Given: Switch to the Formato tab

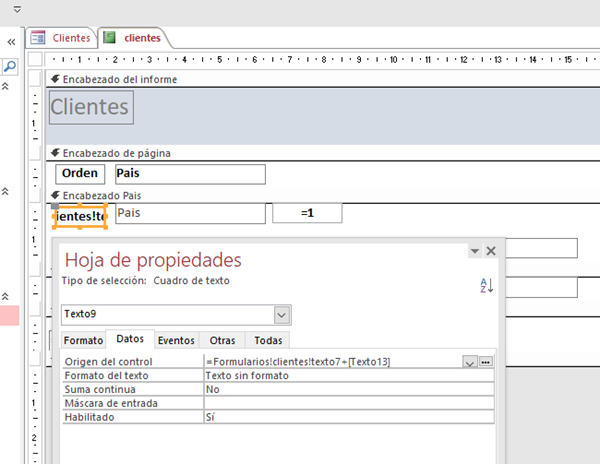Looking at the screenshot, I should [84, 341].
